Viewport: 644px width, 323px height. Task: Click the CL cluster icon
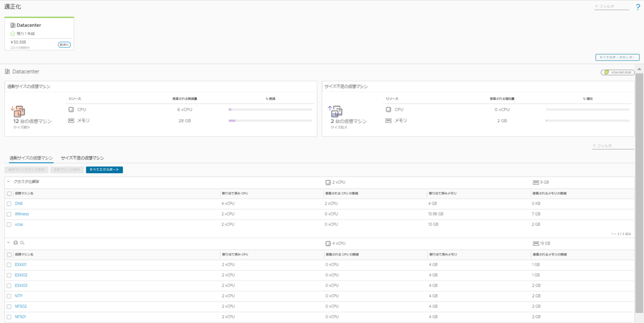tap(16, 243)
